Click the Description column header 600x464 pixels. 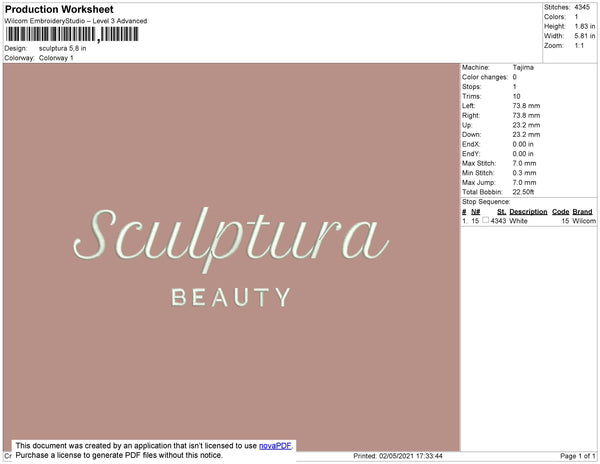click(528, 212)
